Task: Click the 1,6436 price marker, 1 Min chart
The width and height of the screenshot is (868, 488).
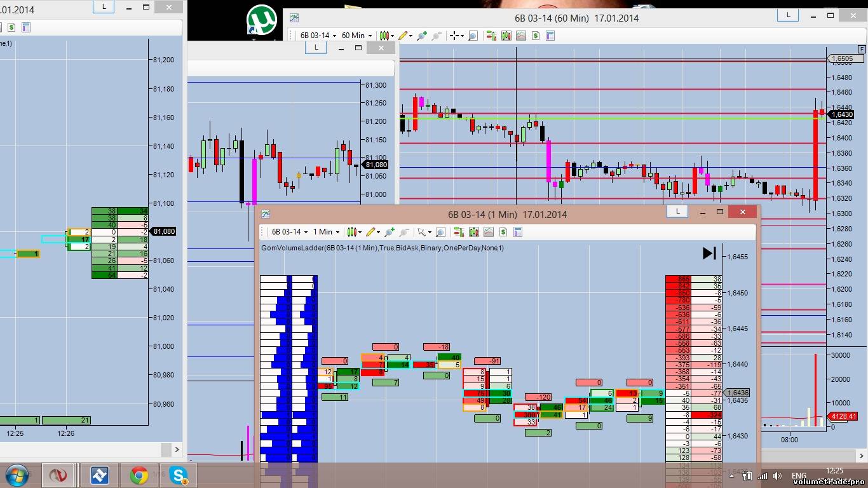Action: [x=738, y=393]
